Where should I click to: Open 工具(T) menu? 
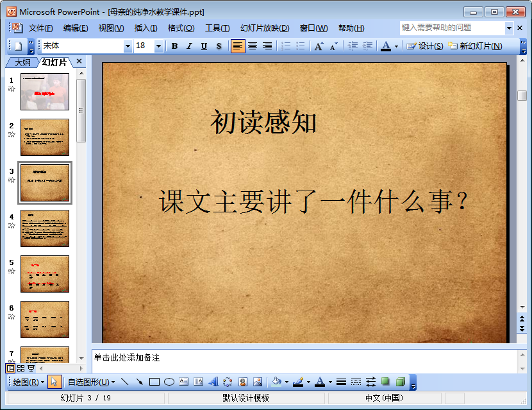217,28
